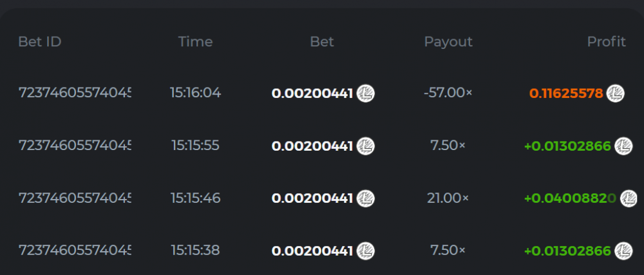Click Litecoin icon in 15:15:38 profit cell
Screen dimensions: 644x275
click(x=623, y=251)
